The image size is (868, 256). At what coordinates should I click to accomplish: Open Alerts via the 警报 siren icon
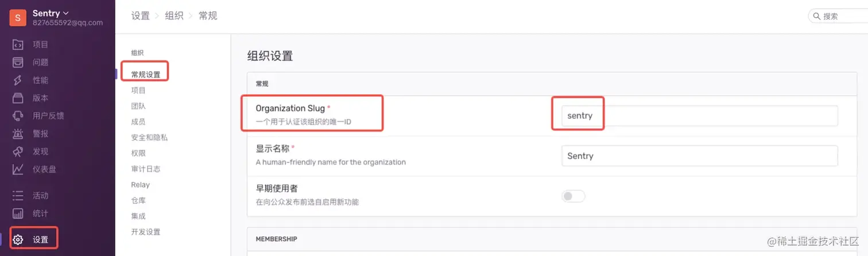pos(18,134)
